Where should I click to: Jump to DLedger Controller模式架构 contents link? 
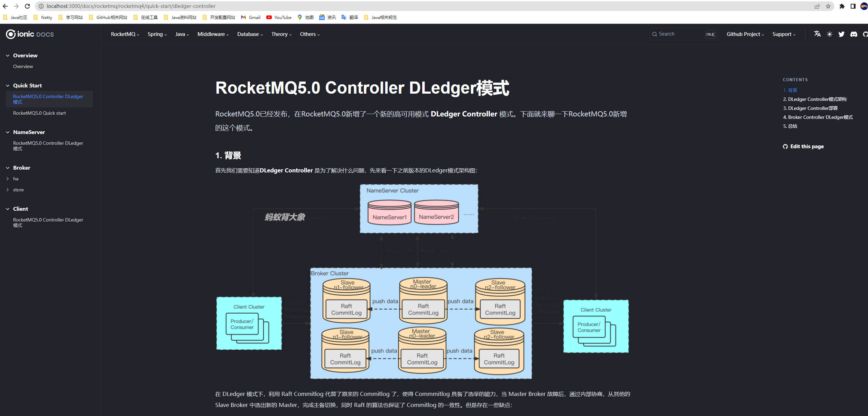pos(814,99)
